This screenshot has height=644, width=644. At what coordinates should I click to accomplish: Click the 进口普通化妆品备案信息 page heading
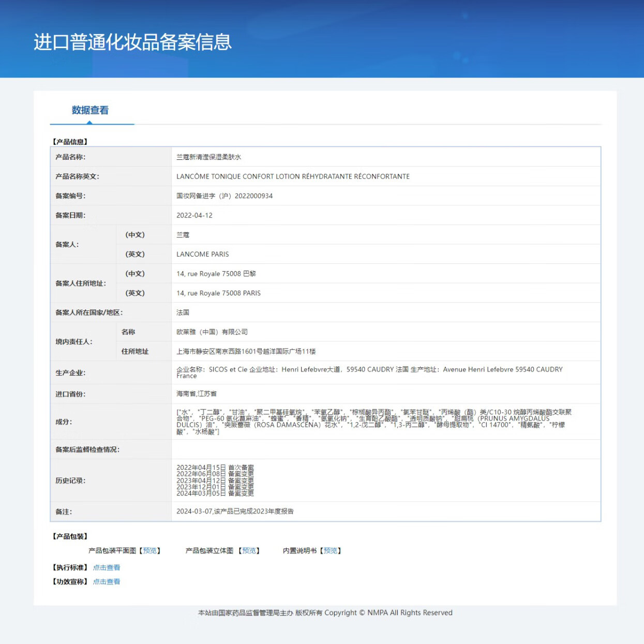tap(133, 42)
